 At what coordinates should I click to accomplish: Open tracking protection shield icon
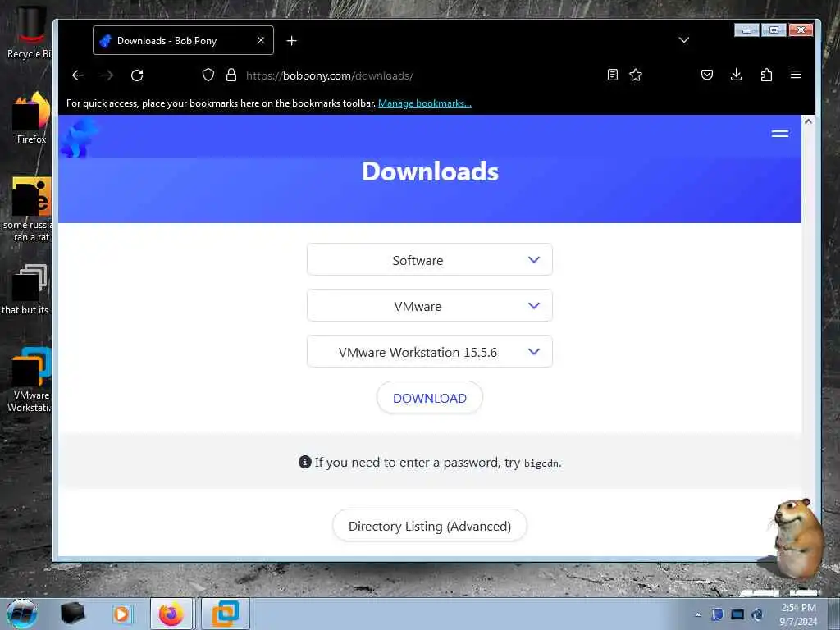pos(208,75)
